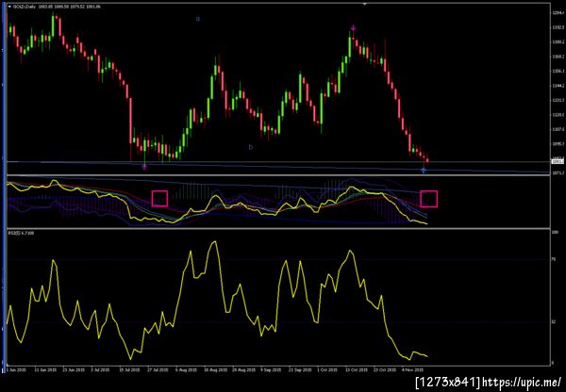Click the 70 level on RSI scale
The width and height of the screenshot is (566, 392).
point(555,259)
